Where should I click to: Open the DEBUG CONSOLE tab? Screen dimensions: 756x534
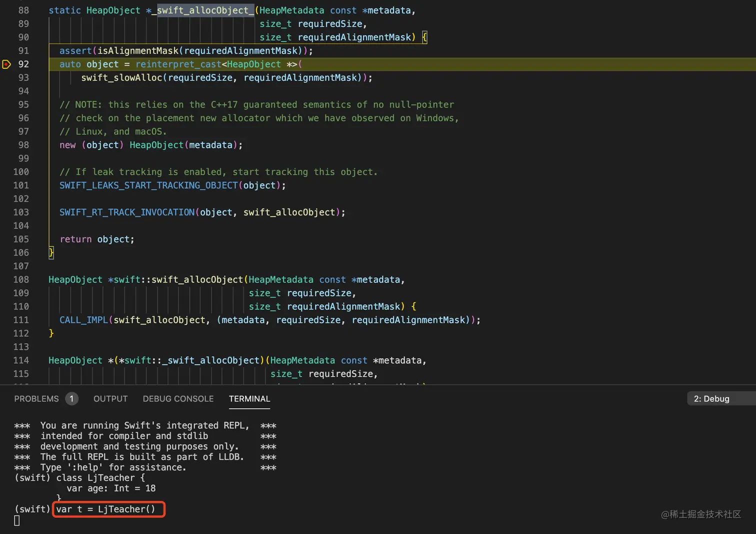click(x=178, y=399)
